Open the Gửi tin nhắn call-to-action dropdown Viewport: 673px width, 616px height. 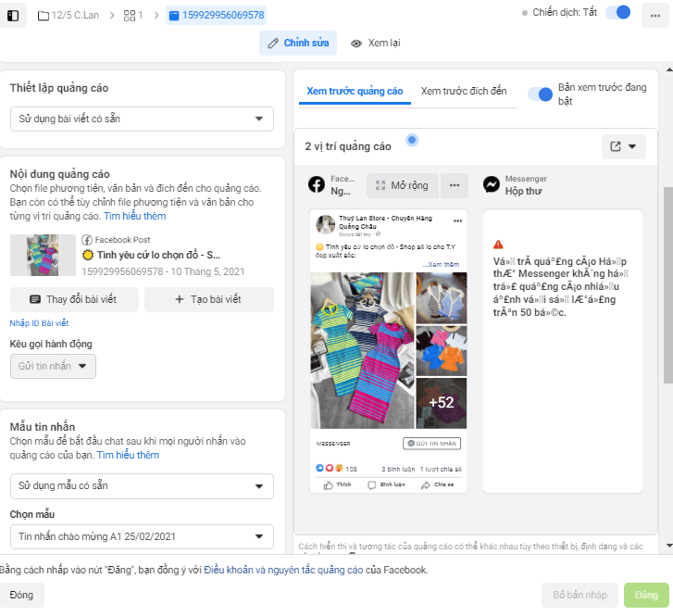(x=53, y=367)
